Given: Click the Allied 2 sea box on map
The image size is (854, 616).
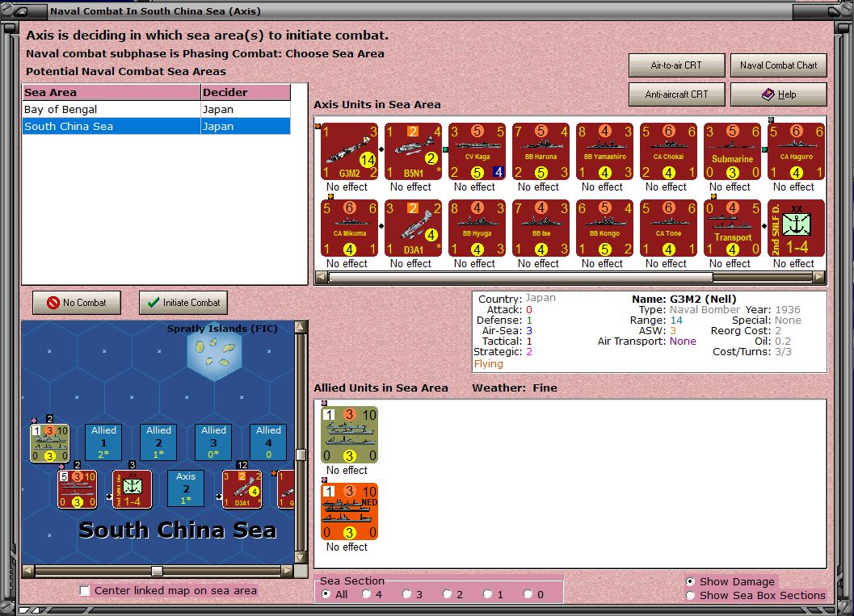Looking at the screenshot, I should pos(158,442).
